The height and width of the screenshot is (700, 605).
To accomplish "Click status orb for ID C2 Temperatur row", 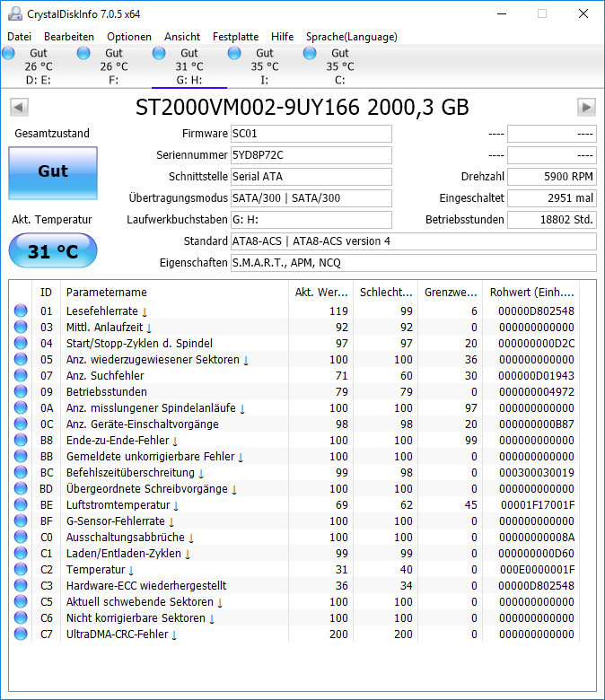I will pos(21,569).
